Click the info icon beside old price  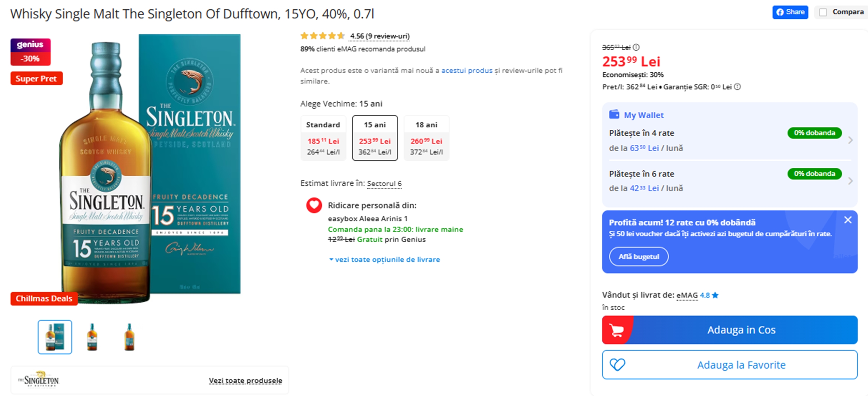point(636,47)
